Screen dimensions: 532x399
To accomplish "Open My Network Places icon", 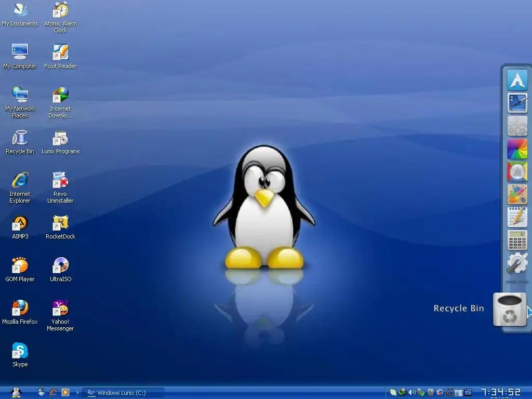I will (20, 102).
